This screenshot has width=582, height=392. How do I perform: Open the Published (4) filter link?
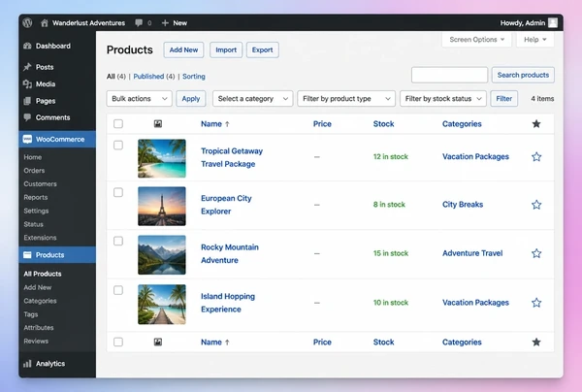click(x=154, y=77)
